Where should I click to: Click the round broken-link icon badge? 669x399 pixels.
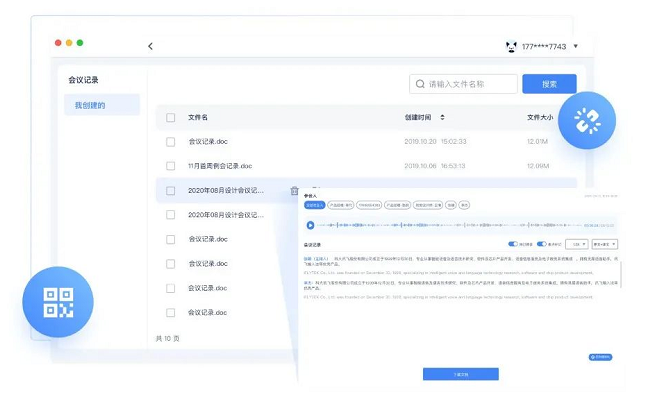point(587,120)
